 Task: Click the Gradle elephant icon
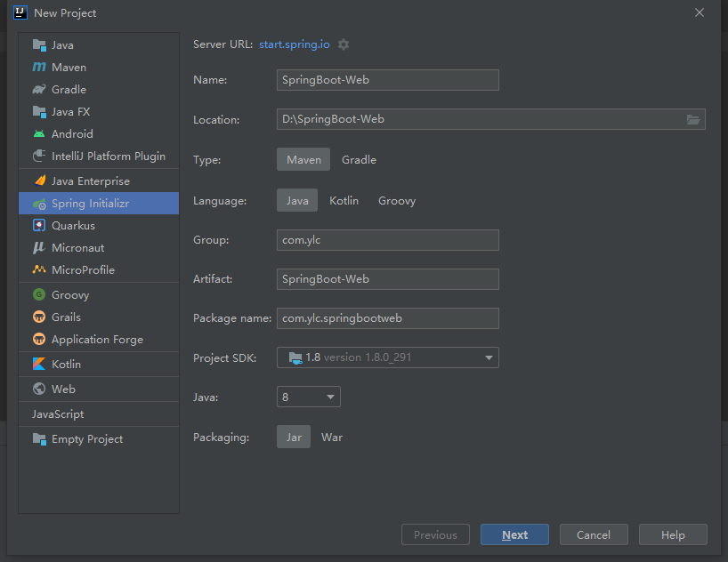(39, 89)
